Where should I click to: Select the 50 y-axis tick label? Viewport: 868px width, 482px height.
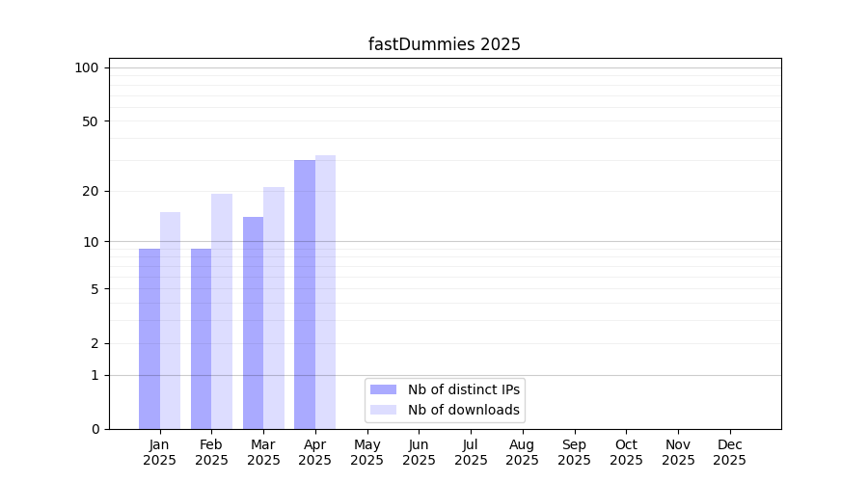90,121
